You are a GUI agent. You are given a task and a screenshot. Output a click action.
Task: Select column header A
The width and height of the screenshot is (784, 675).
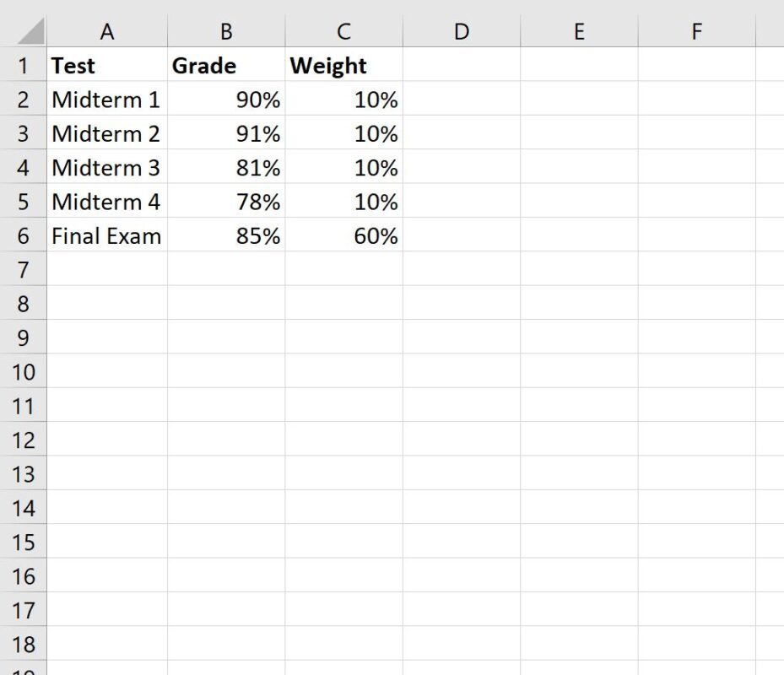107,31
